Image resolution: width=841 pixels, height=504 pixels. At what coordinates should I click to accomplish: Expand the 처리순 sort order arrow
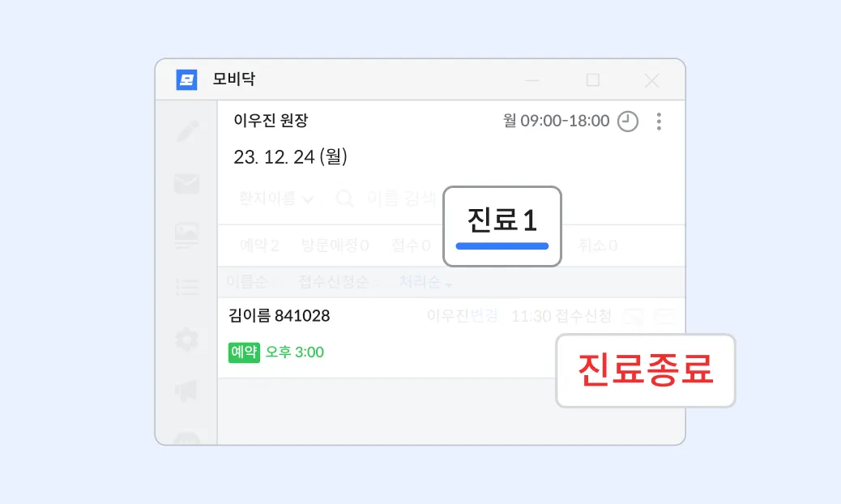(x=449, y=284)
